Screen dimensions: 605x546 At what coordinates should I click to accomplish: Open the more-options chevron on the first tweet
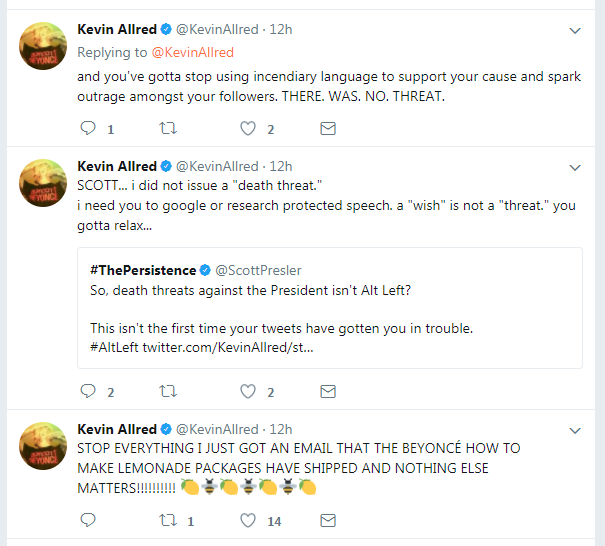[575, 30]
